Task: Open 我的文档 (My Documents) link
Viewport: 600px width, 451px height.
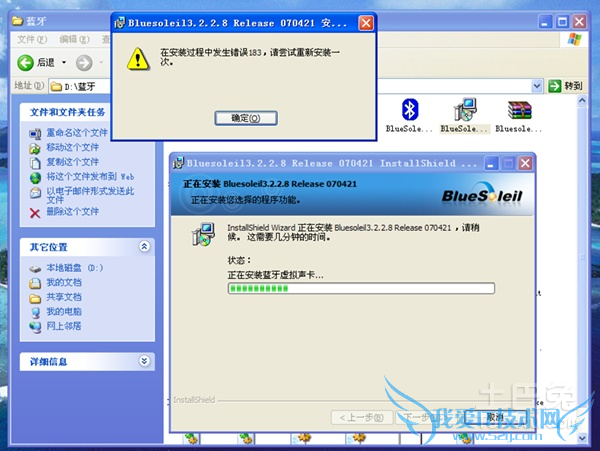Action: tap(64, 282)
